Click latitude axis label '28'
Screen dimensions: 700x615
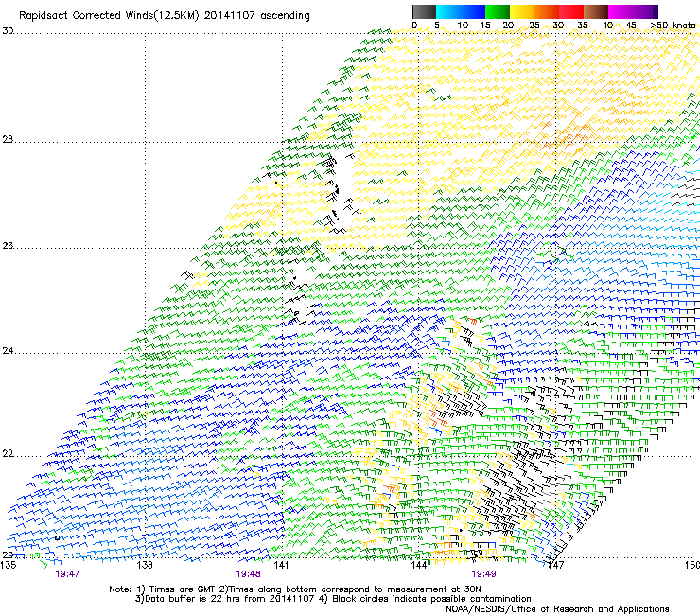coord(8,140)
